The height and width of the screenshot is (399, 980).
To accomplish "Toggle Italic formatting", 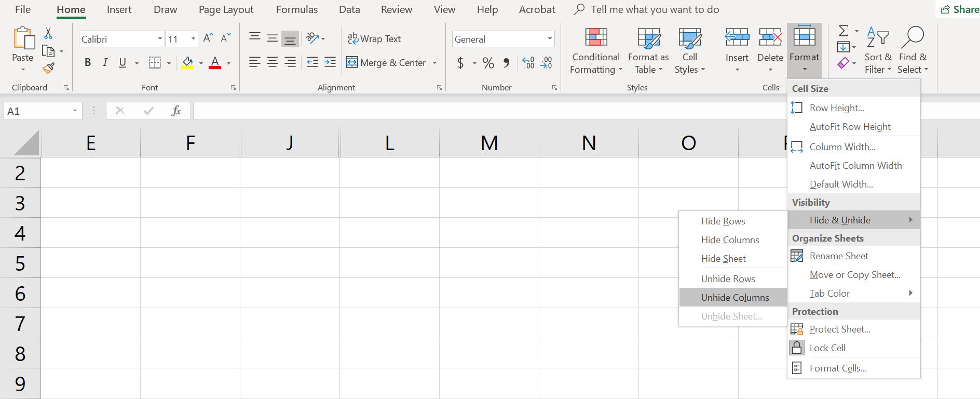I will click(x=105, y=63).
